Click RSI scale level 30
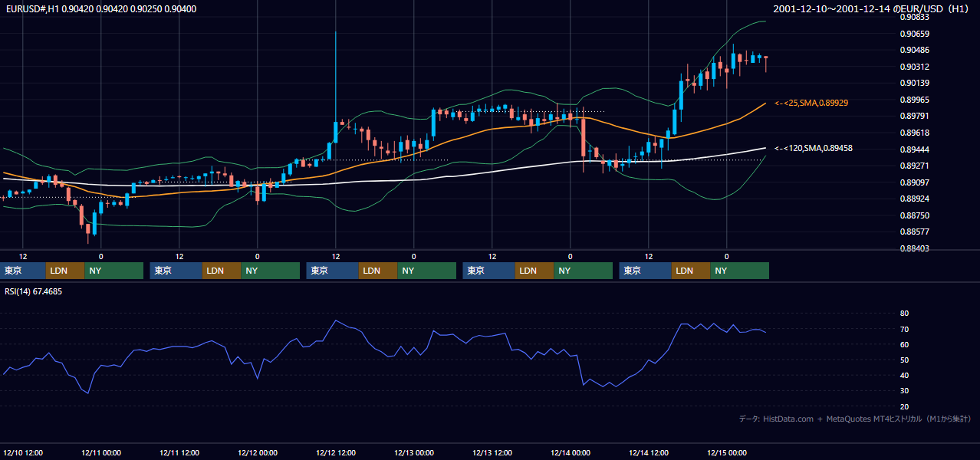This screenshot has height=460, width=980. (904, 390)
